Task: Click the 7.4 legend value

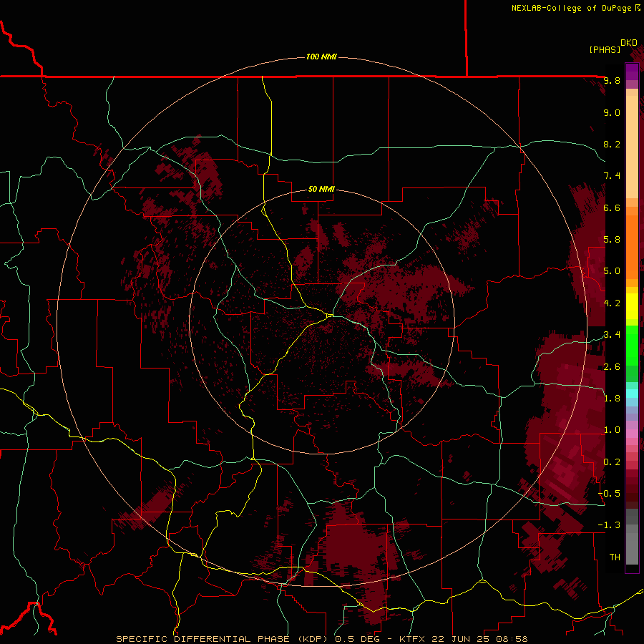Action: coord(612,176)
